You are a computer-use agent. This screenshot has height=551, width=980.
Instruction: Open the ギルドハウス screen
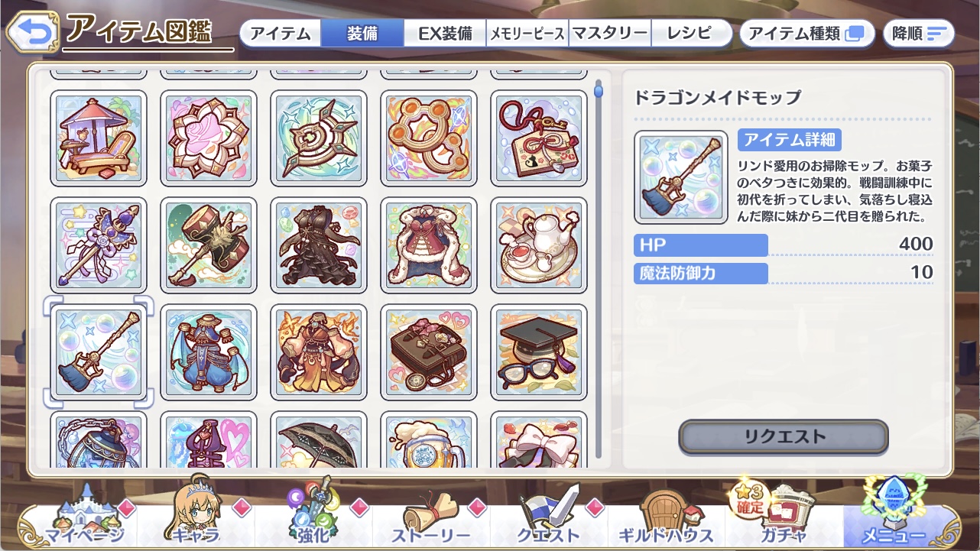[667, 516]
